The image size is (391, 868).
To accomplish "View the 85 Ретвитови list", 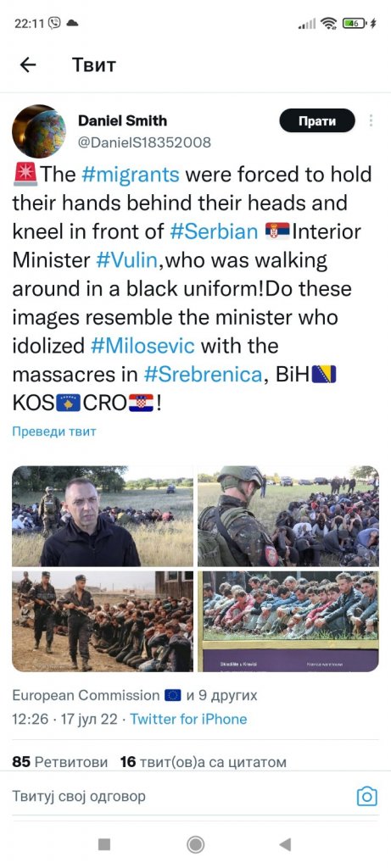I will 60,762.
